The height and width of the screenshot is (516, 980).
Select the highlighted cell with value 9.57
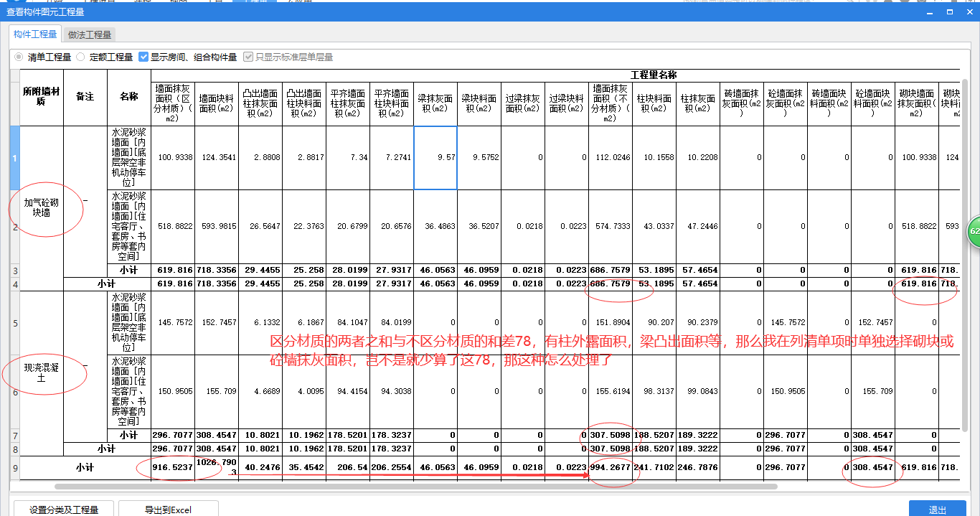(x=435, y=157)
